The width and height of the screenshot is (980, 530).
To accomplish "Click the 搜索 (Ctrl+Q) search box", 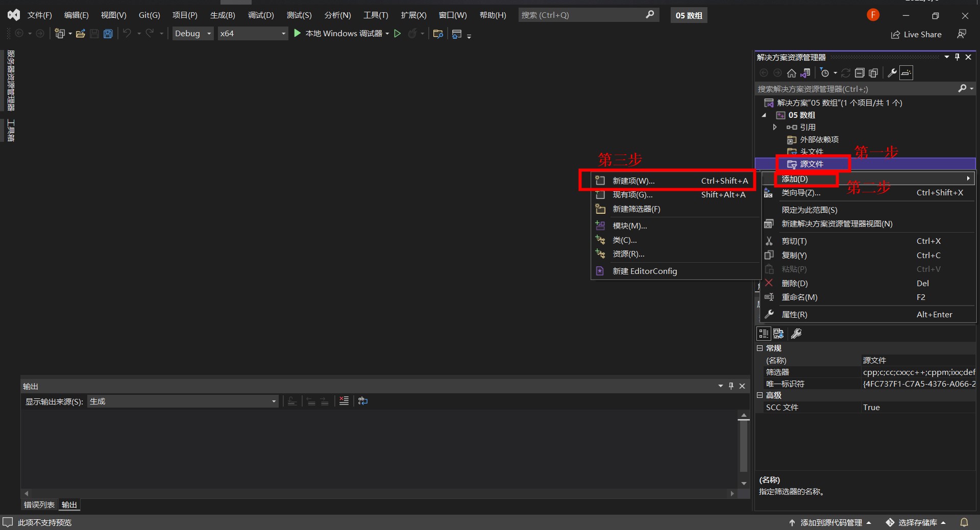I will [x=589, y=15].
